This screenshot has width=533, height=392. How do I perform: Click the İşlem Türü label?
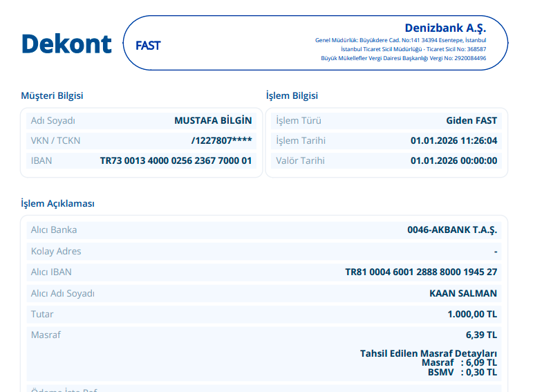point(299,121)
